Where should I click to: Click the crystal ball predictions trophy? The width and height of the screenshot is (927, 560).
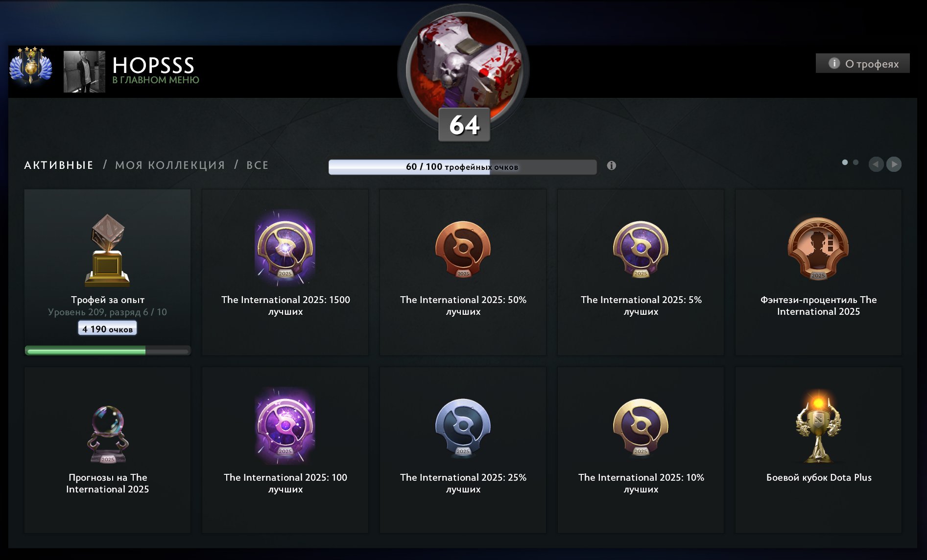click(107, 434)
